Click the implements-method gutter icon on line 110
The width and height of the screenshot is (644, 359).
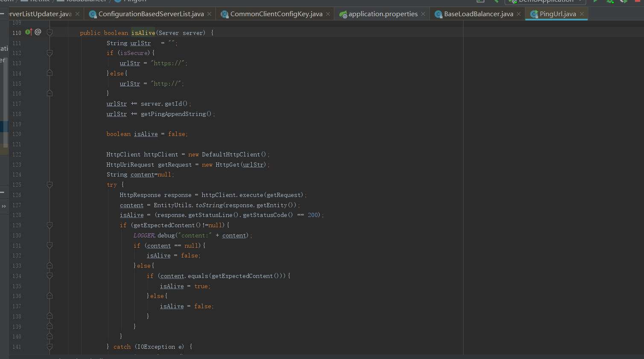coord(28,32)
